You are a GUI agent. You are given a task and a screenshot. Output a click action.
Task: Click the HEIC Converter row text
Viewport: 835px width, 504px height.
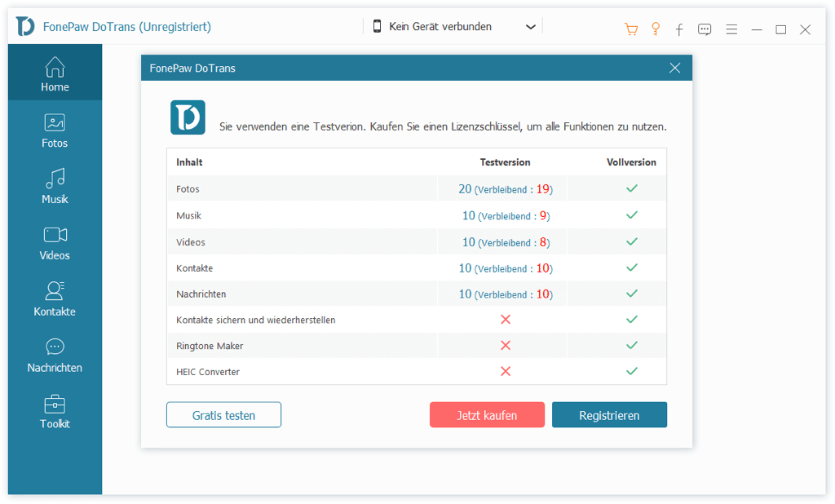(208, 372)
